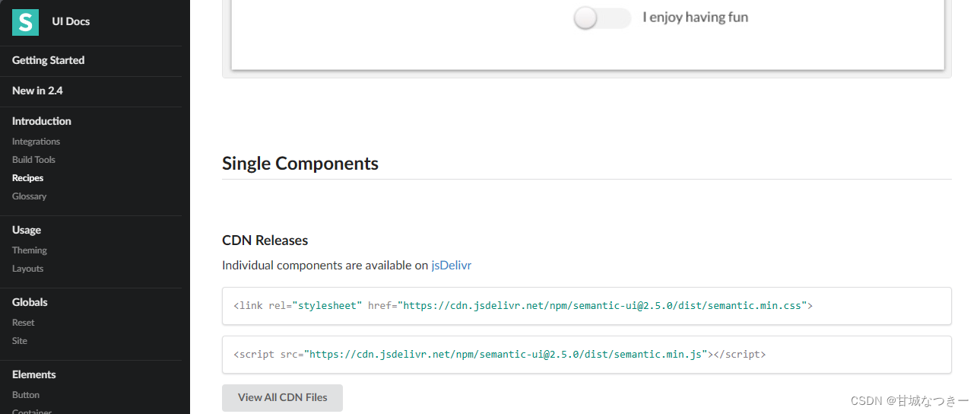Open the Reset globals page
The height and width of the screenshot is (414, 980).
23,323
